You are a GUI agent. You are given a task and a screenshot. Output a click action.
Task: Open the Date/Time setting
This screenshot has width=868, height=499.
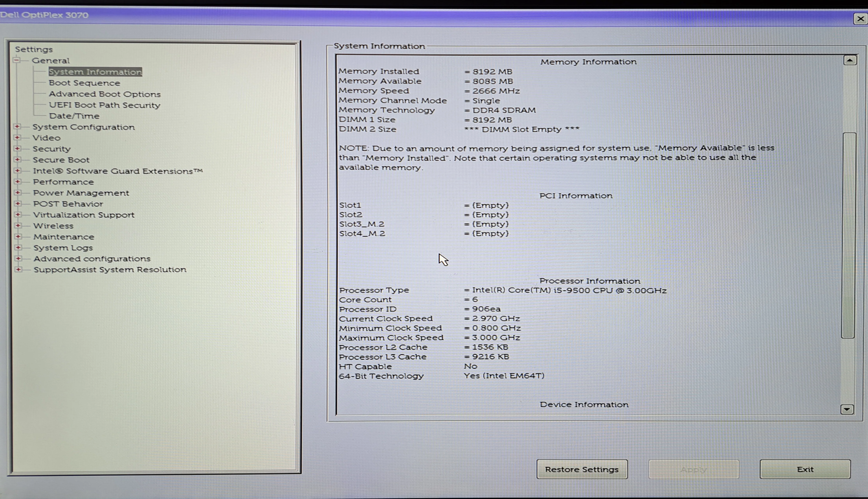click(74, 116)
